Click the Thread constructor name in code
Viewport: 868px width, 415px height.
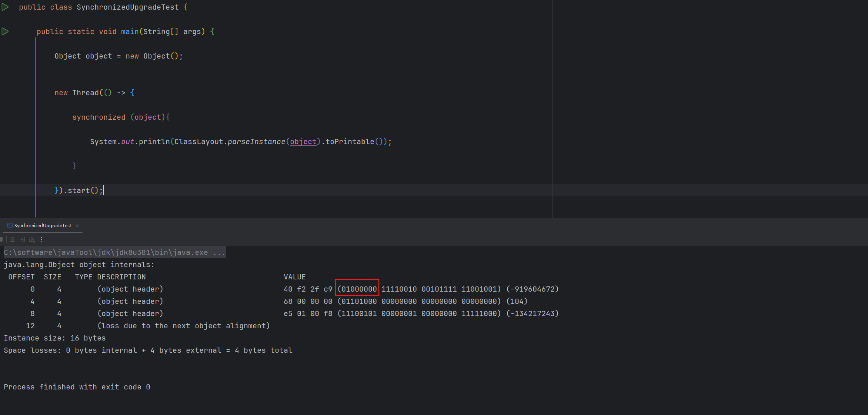click(86, 93)
